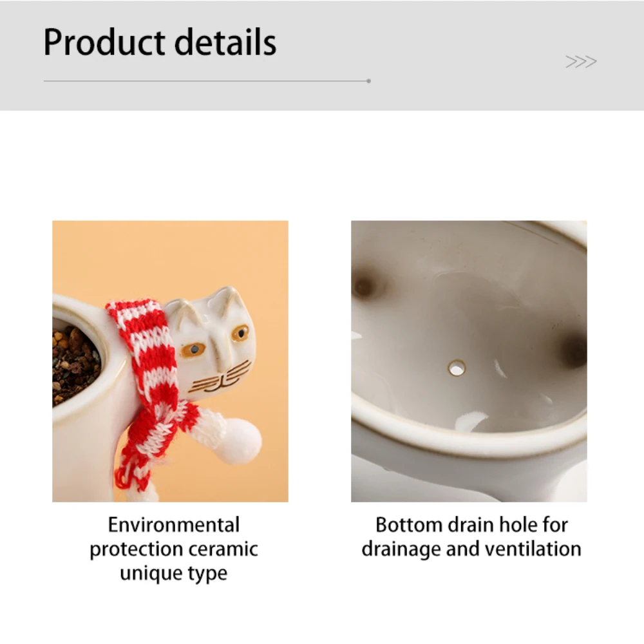The height and width of the screenshot is (644, 644).
Task: Click the dot ending the header line
Action: point(368,81)
